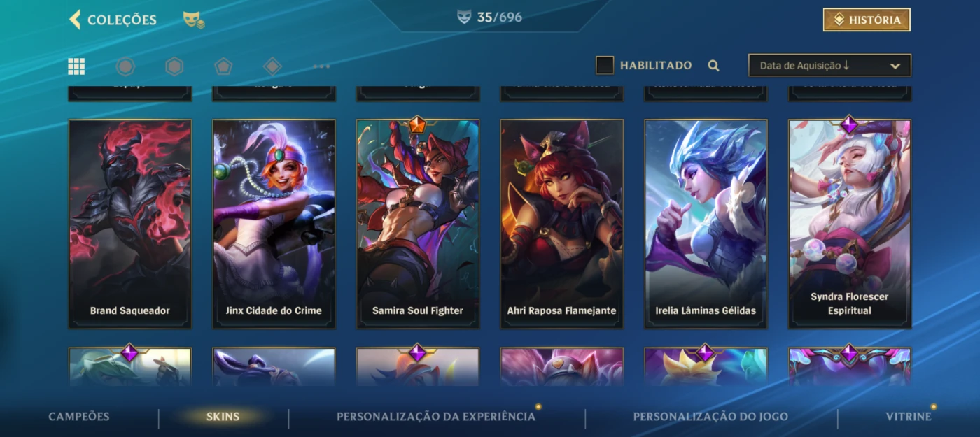This screenshot has height=437, width=980.
Task: Open the Syndra Florescer Espiritual skin card
Action: [850, 224]
